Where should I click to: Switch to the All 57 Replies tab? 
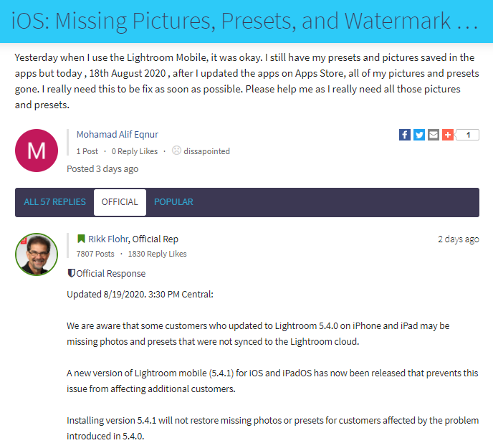[54, 202]
